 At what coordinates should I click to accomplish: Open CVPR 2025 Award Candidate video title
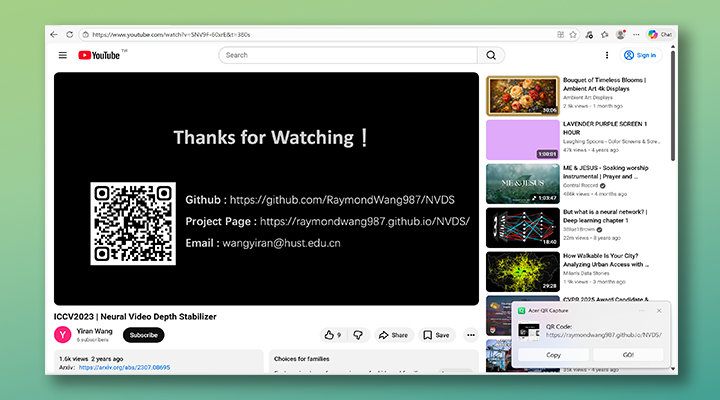606,299
